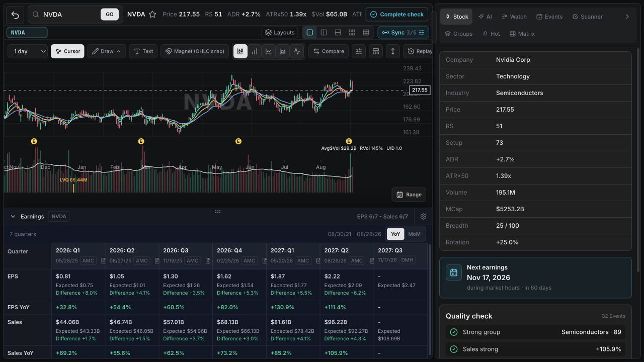Screen dimensions: 644x362
Task: Switch to area chart type
Action: (283, 51)
